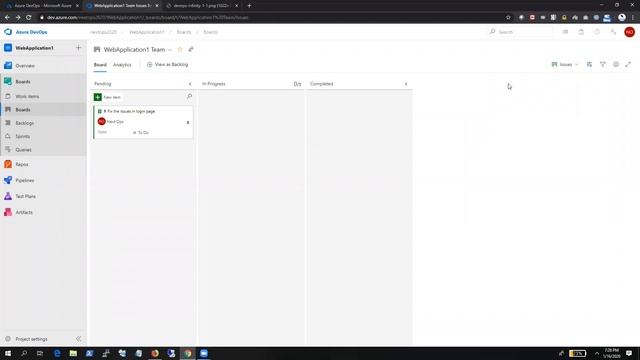Open Artifacts in the sidebar
The image size is (640, 360).
coord(24,212)
